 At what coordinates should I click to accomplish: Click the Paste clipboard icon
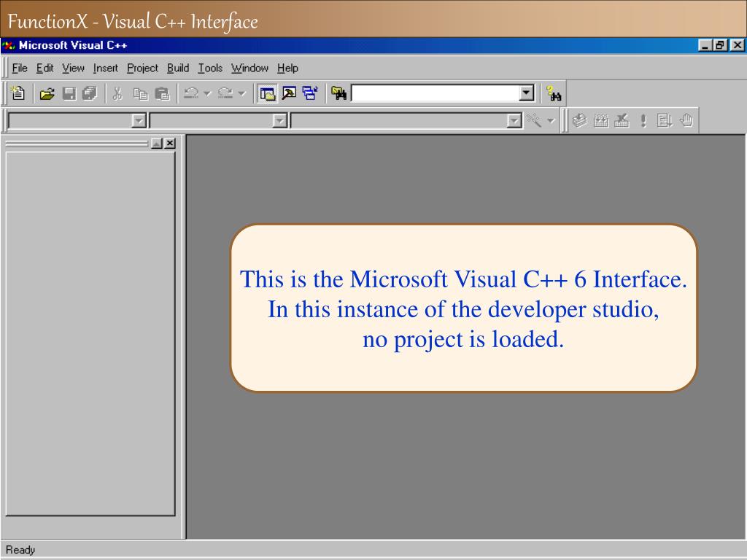click(162, 93)
